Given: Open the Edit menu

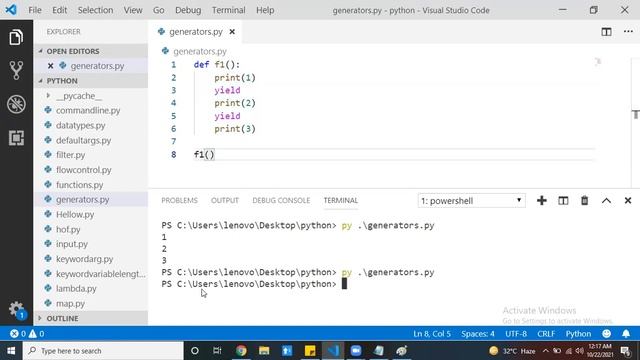Looking at the screenshot, I should [60, 10].
